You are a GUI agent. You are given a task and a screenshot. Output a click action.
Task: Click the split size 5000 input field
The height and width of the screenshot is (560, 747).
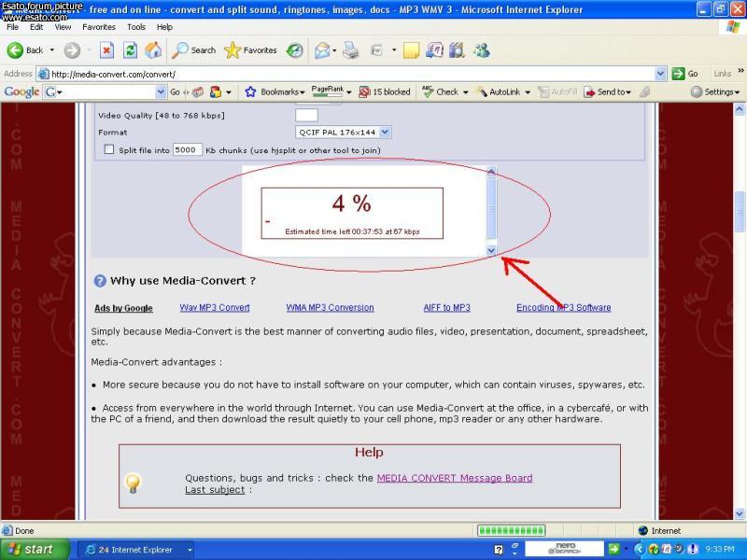coord(188,149)
